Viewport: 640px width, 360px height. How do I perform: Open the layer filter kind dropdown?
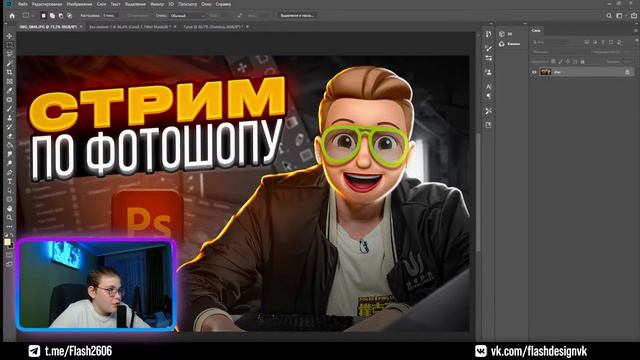coord(556,42)
